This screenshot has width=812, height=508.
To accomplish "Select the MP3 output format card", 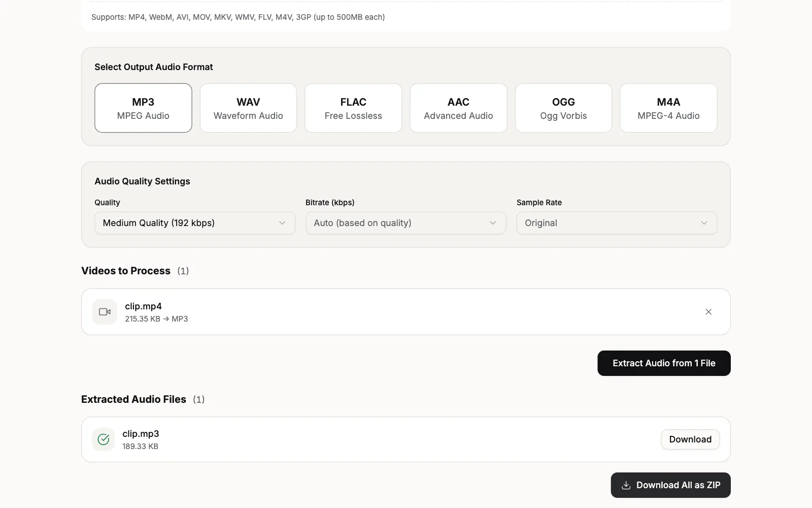I will [x=143, y=108].
